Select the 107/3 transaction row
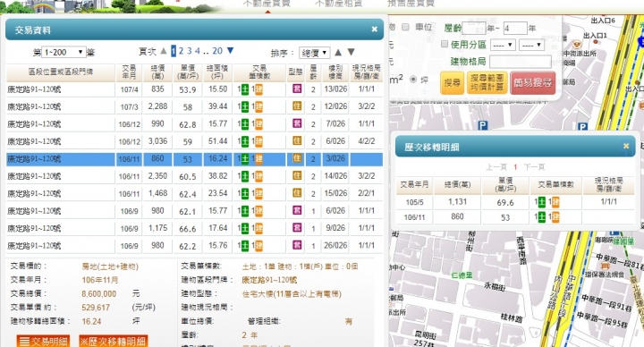This screenshot has height=347, width=644. (194, 106)
